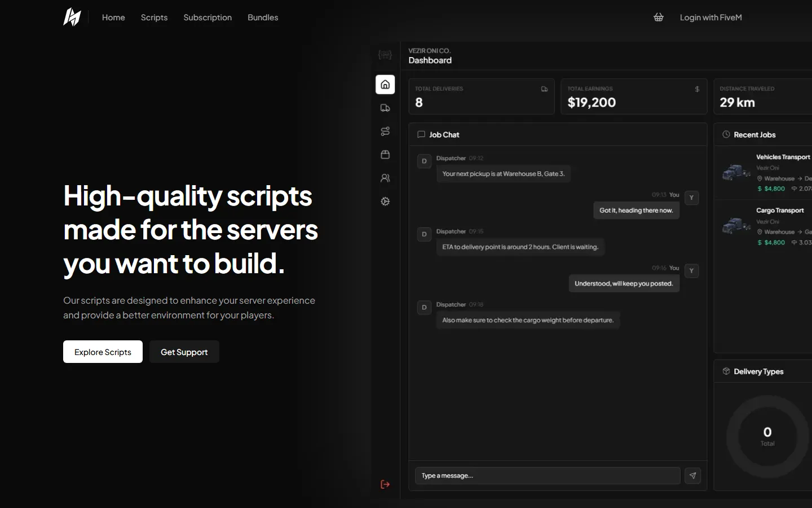Open the calendar sidebar icon
Image resolution: width=812 pixels, height=508 pixels.
tap(385, 155)
